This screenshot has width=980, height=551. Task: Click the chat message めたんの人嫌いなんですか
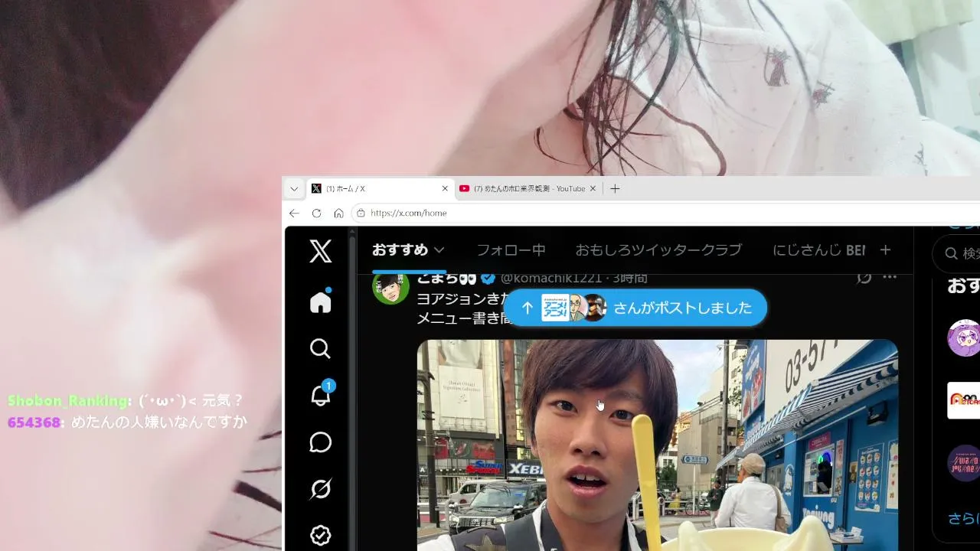click(x=158, y=422)
